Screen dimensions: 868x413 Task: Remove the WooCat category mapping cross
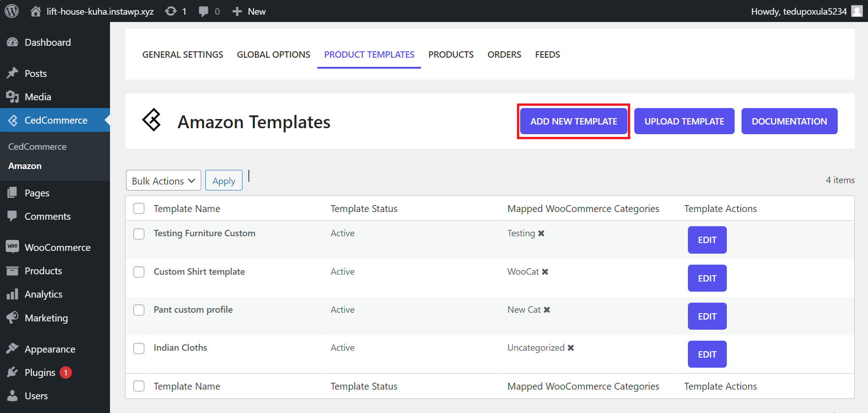545,272
